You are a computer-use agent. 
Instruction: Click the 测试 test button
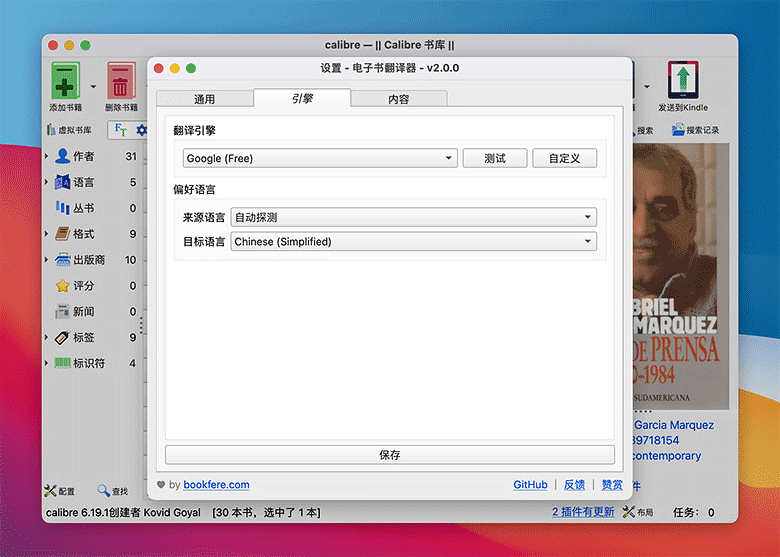(x=495, y=158)
